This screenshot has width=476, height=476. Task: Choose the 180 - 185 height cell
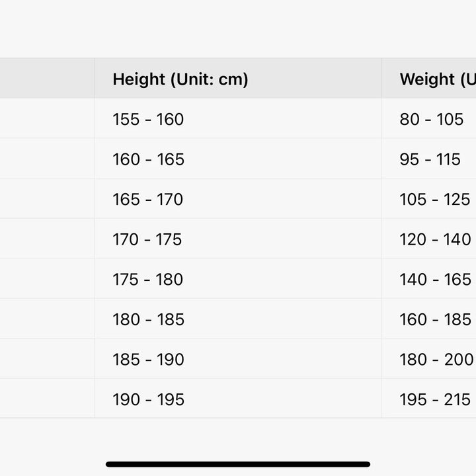pyautogui.click(x=148, y=319)
